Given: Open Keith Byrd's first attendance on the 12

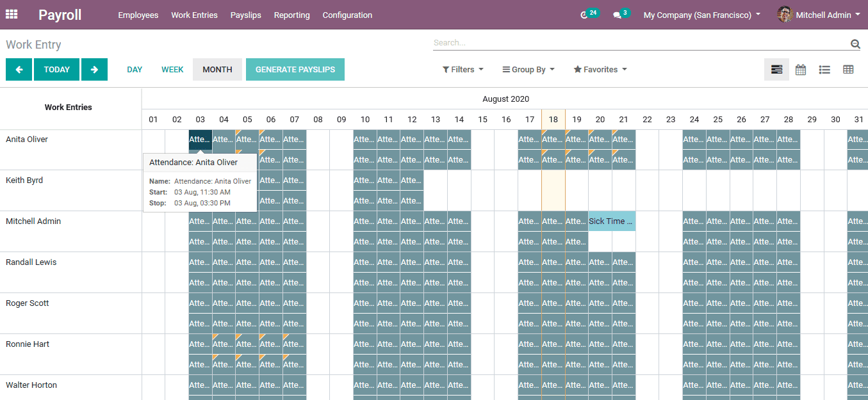Looking at the screenshot, I should pos(411,180).
